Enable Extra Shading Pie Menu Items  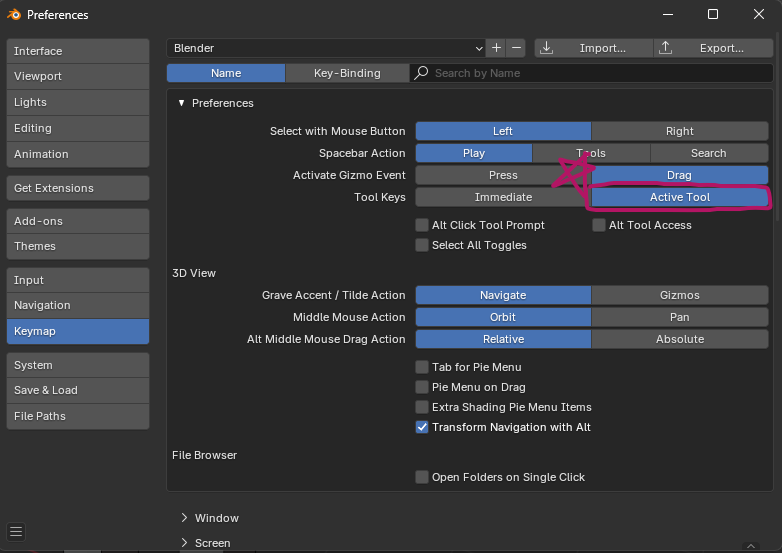coord(422,407)
